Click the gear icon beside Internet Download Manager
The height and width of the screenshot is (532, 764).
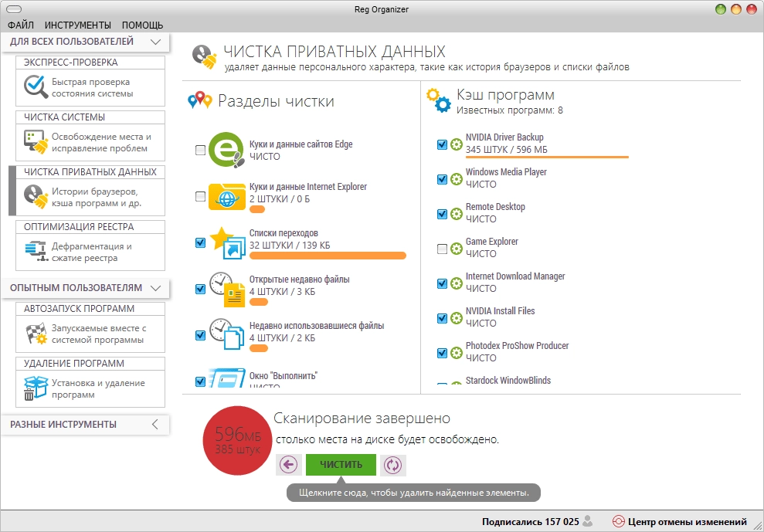[x=456, y=283]
